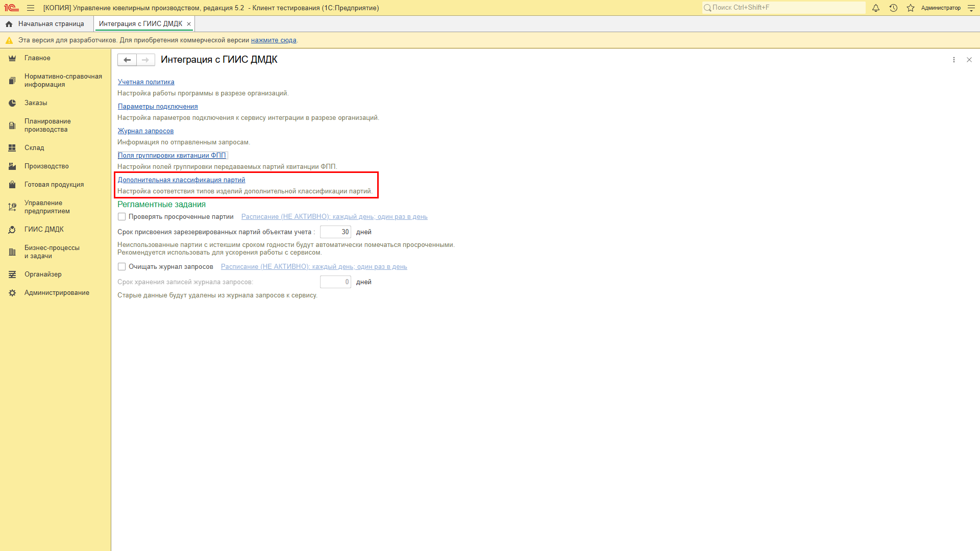Click the Администрирование gear icon
The width and height of the screenshot is (980, 551).
click(12, 293)
